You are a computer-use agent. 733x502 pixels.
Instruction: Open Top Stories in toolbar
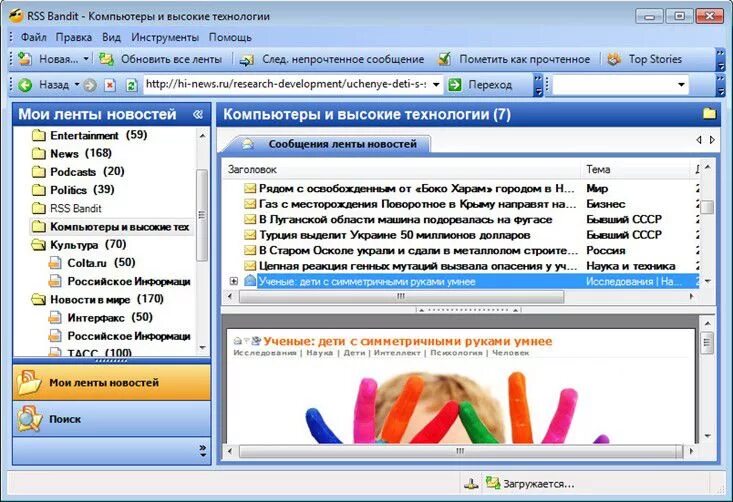(x=645, y=59)
